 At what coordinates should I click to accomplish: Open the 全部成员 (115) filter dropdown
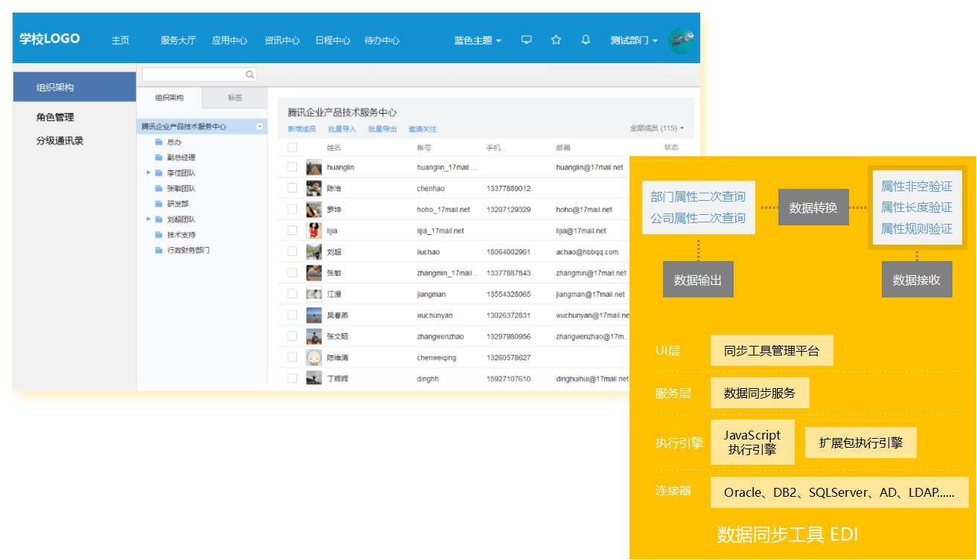click(x=657, y=129)
